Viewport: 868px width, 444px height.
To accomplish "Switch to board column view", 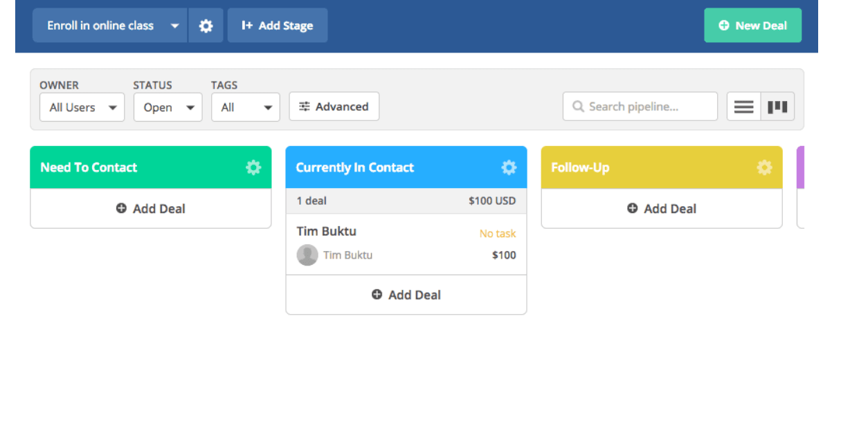I will coord(778,107).
